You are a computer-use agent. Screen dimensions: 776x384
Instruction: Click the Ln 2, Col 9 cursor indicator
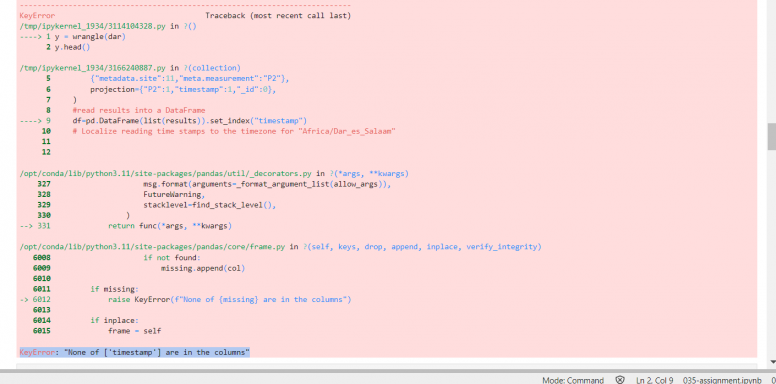(655, 380)
